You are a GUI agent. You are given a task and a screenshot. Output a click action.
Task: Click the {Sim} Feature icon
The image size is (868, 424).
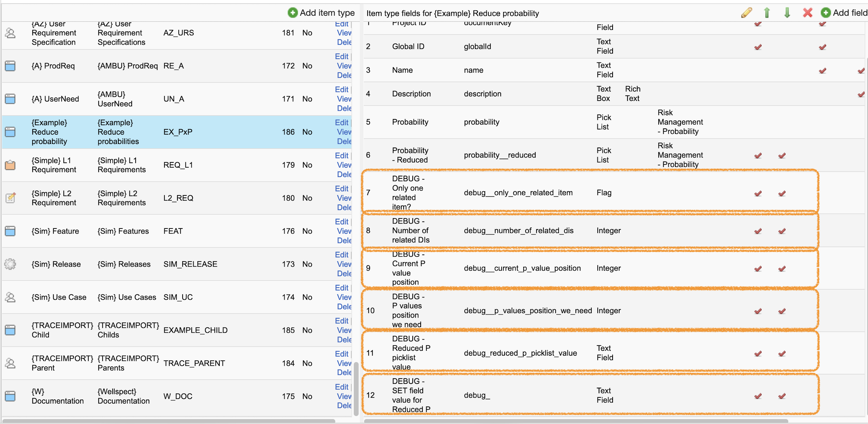coord(10,231)
